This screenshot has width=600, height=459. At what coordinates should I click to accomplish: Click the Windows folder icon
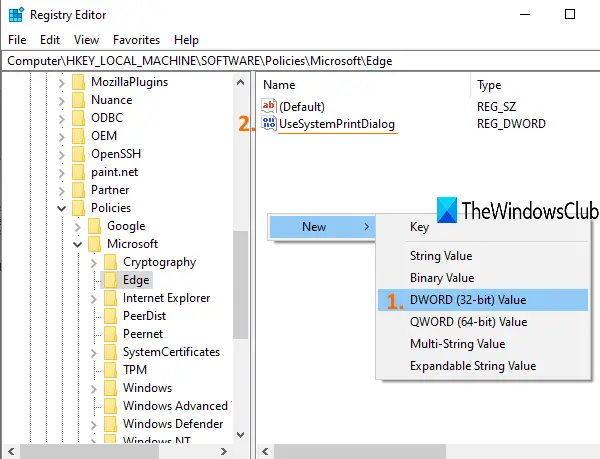111,388
